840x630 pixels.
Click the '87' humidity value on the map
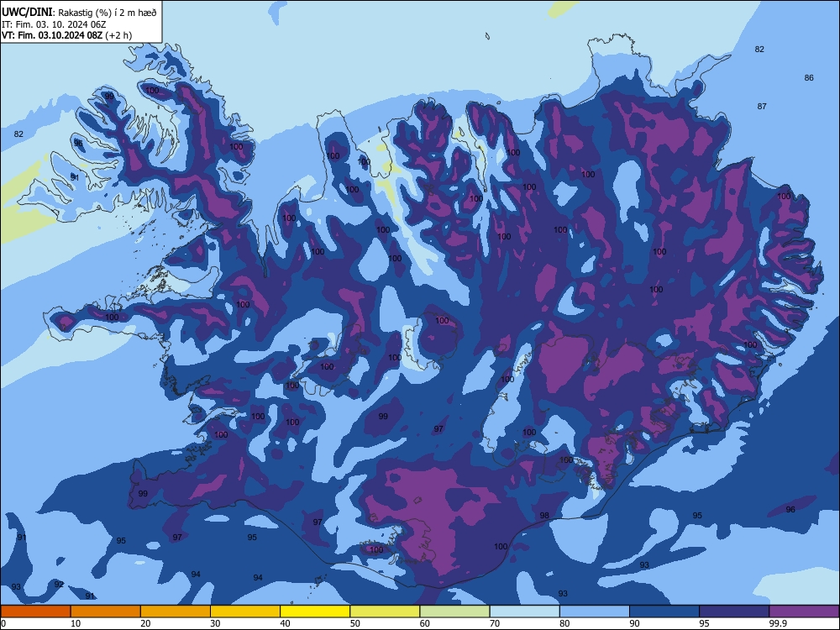pos(762,107)
